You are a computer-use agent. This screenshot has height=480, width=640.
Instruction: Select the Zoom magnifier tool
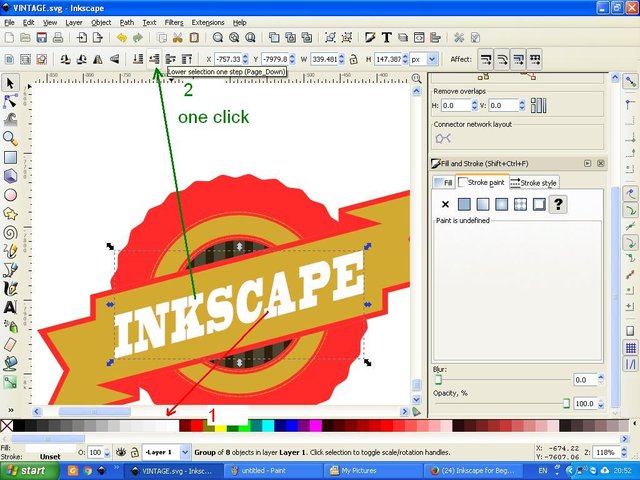pyautogui.click(x=10, y=138)
